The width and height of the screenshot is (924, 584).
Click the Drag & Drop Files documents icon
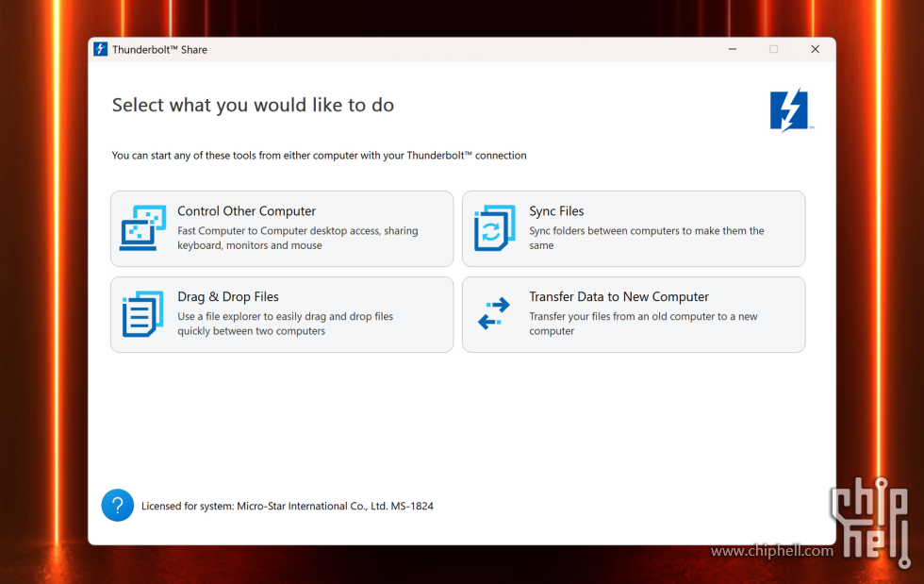[x=142, y=314]
